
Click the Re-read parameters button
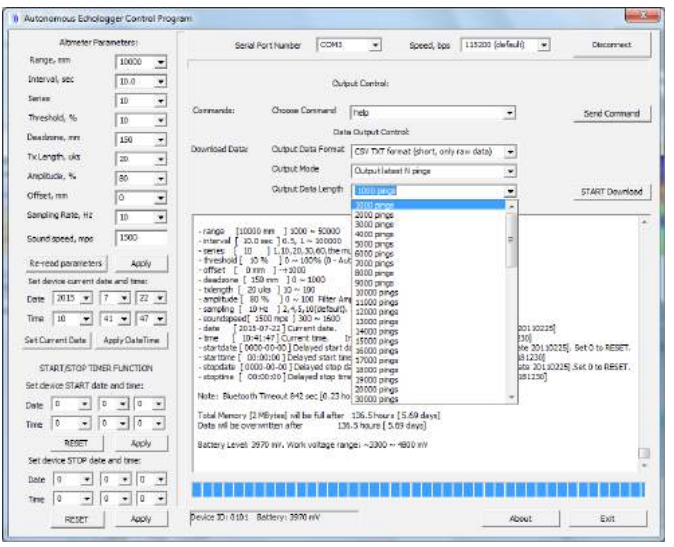64,264
